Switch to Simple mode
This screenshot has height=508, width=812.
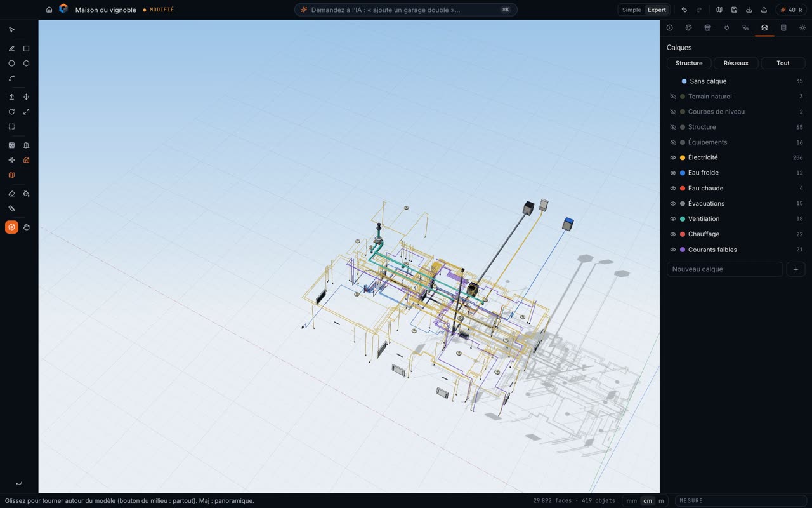631,10
